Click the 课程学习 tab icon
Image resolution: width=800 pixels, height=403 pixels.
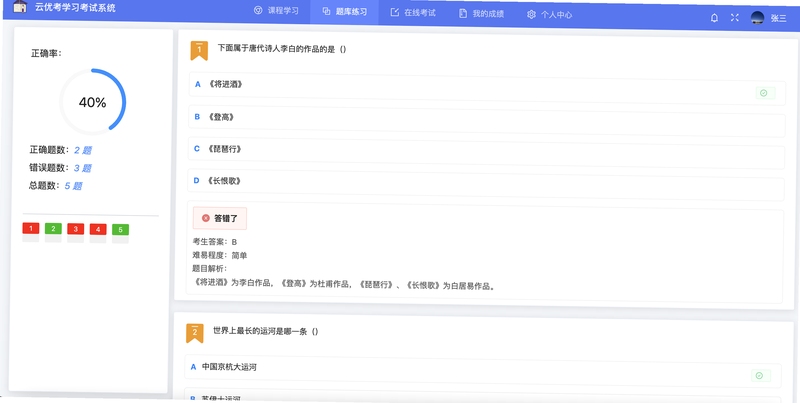[x=258, y=11]
